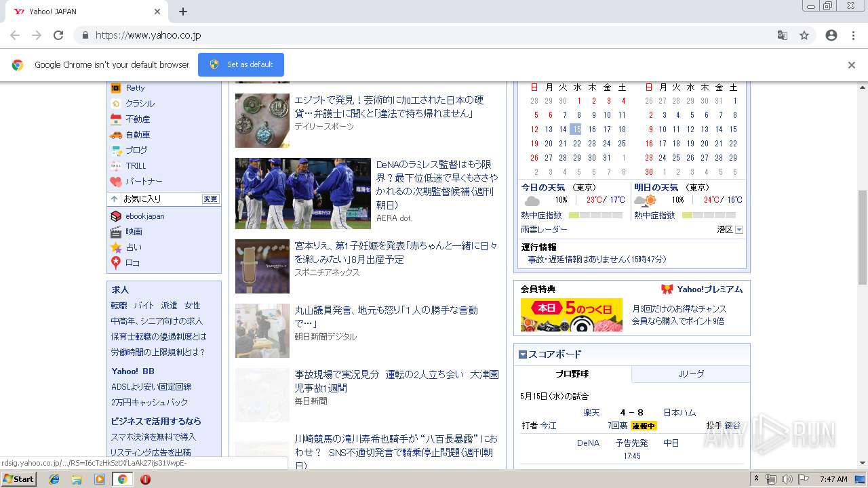Expand the 港区 area dropdown
The height and width of the screenshot is (488, 868).
pyautogui.click(x=739, y=230)
